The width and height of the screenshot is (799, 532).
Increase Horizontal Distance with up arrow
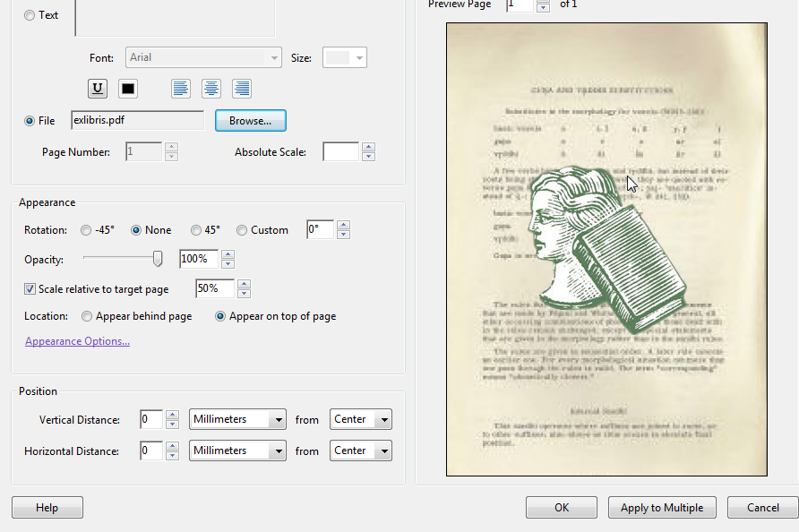pyautogui.click(x=172, y=446)
